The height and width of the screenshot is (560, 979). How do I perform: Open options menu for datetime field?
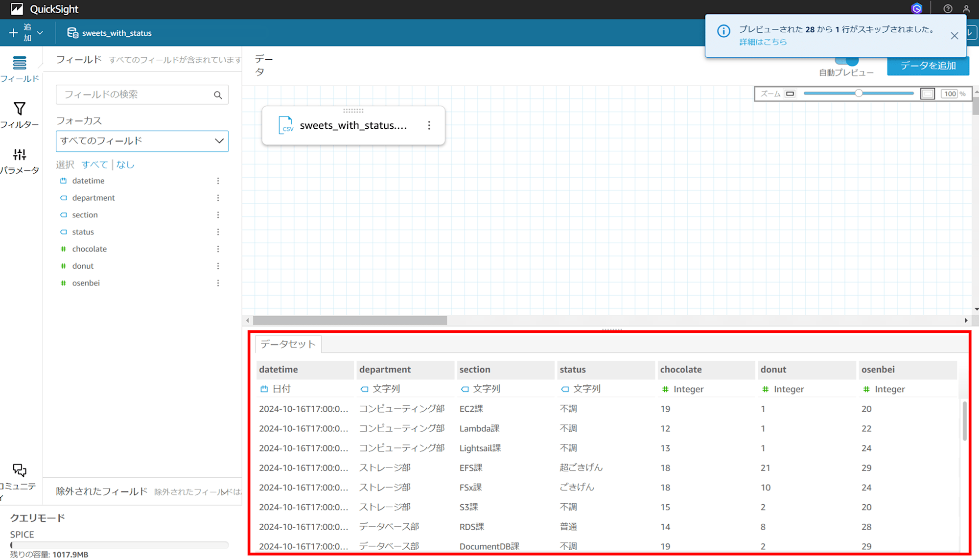218,181
